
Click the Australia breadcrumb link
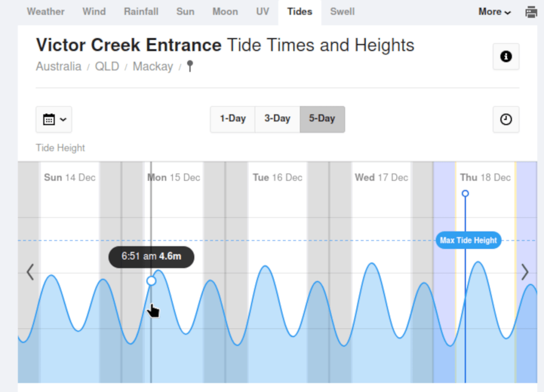click(58, 66)
